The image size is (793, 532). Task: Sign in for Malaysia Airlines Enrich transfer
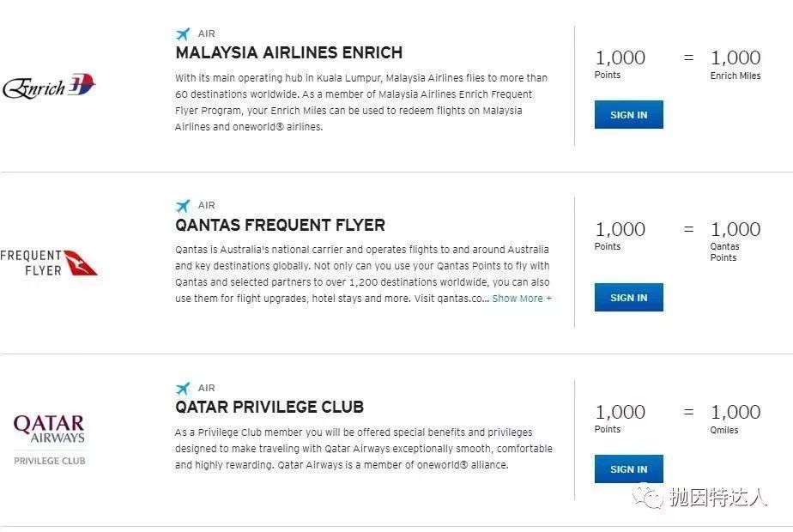pos(628,115)
